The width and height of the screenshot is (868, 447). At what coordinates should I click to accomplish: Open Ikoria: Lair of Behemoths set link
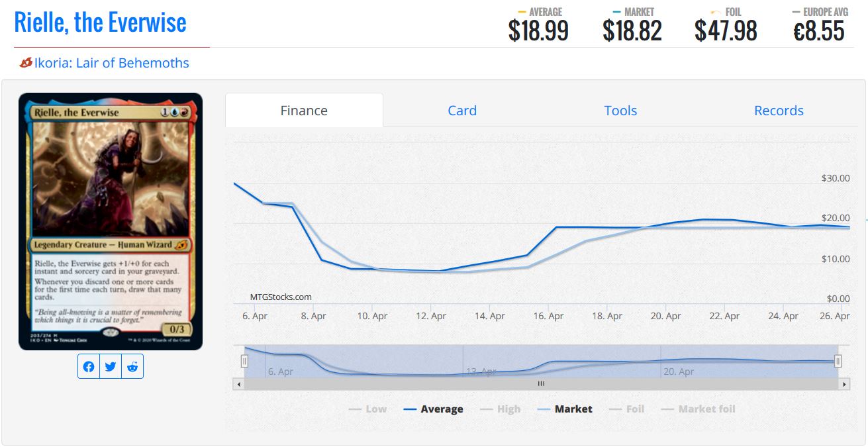[x=111, y=63]
